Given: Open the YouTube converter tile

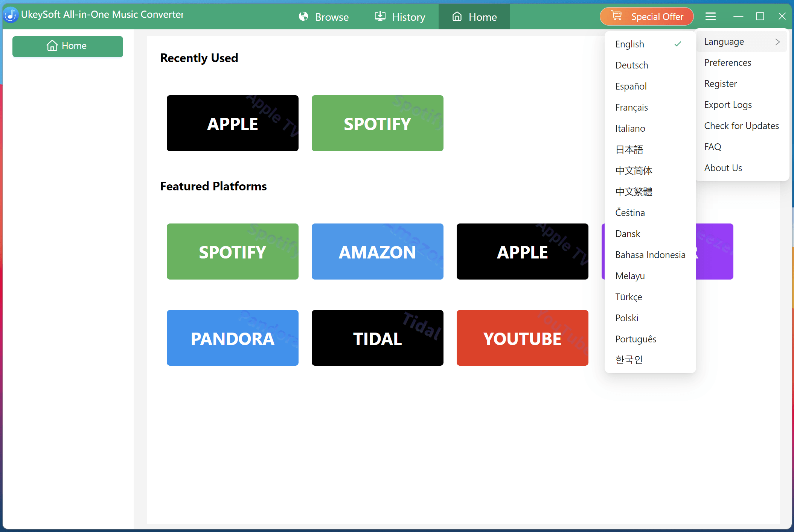Looking at the screenshot, I should [x=522, y=338].
